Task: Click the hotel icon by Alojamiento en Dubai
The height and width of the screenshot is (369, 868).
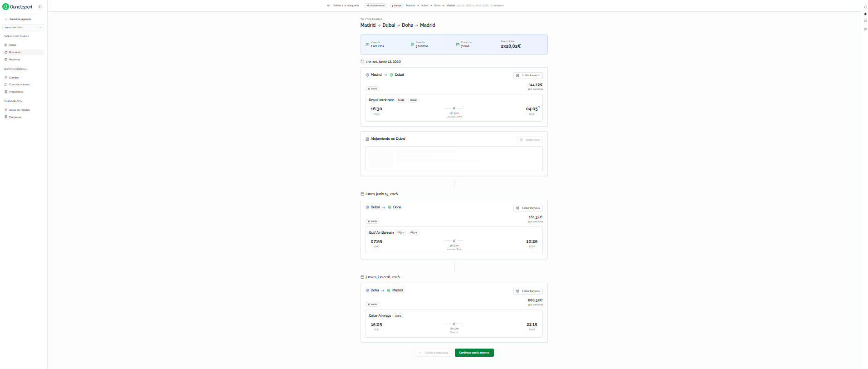Action: click(367, 139)
